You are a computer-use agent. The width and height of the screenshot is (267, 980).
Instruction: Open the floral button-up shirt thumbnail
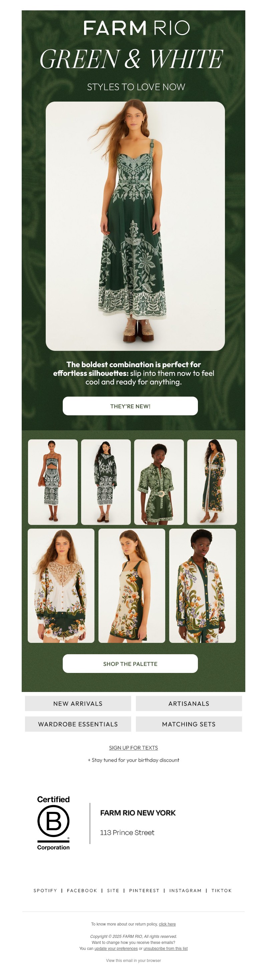click(x=203, y=585)
